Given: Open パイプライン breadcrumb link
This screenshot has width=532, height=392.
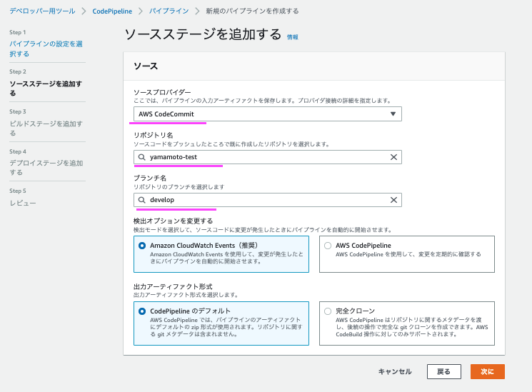Looking at the screenshot, I should click(x=169, y=11).
